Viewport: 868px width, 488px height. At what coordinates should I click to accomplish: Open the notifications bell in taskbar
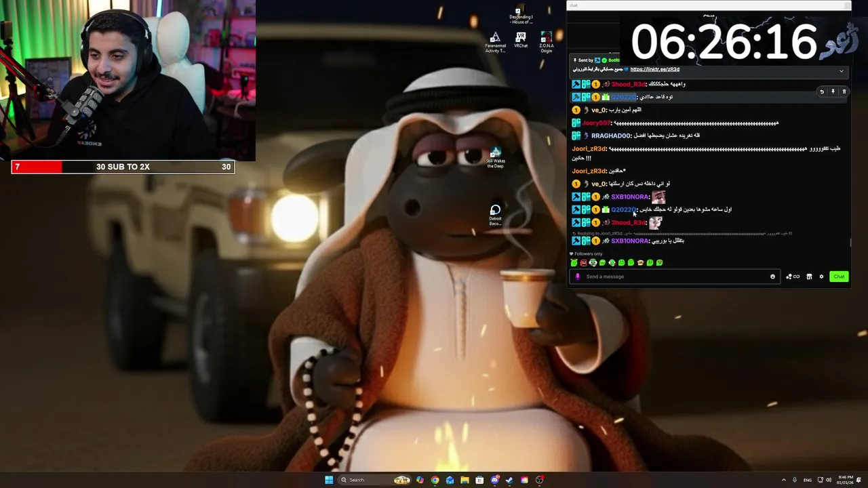(859, 480)
